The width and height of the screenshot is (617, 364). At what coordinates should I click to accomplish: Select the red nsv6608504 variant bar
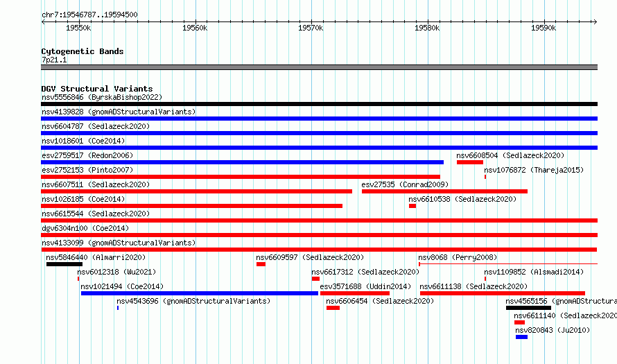pos(470,162)
